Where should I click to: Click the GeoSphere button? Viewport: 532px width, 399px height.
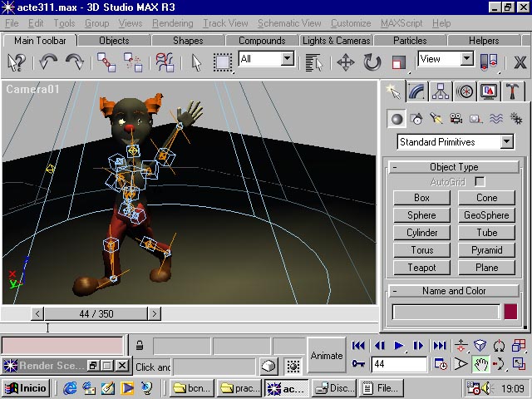(486, 215)
